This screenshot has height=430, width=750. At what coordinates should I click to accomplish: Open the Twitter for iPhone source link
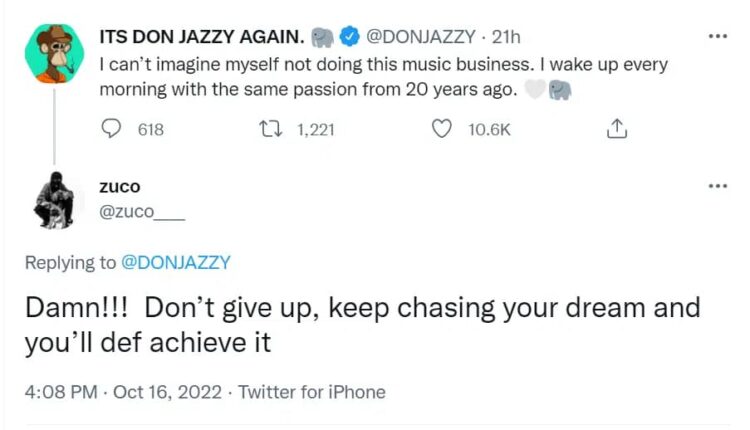tap(312, 392)
